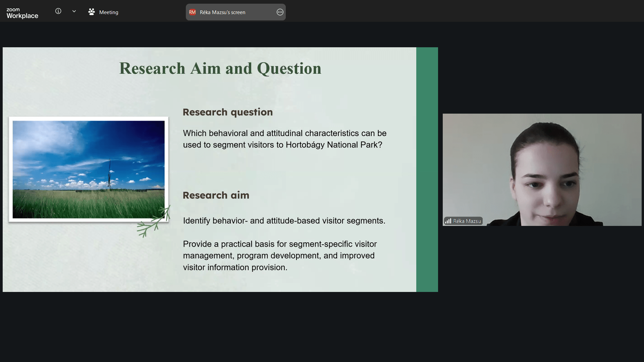Click the Research question heading
The height and width of the screenshot is (362, 644).
(227, 112)
